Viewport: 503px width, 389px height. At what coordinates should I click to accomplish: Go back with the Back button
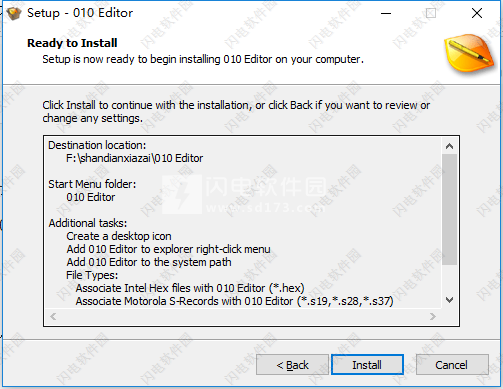tap(292, 365)
